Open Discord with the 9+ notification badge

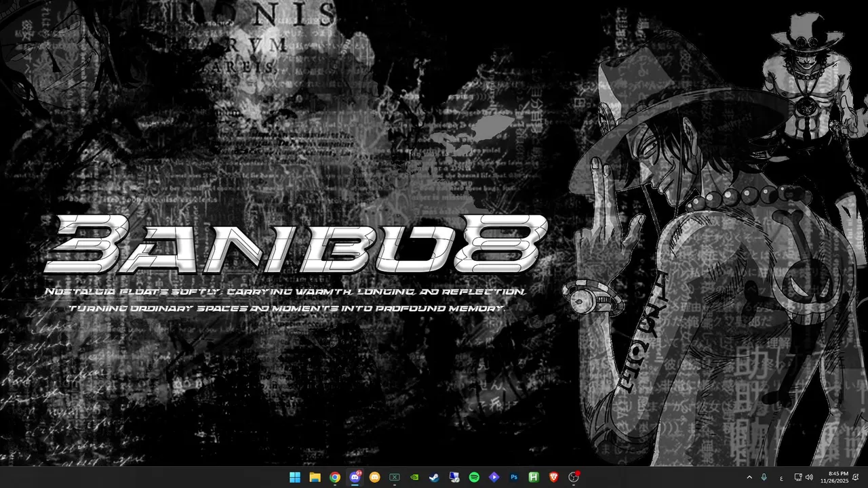pyautogui.click(x=355, y=477)
